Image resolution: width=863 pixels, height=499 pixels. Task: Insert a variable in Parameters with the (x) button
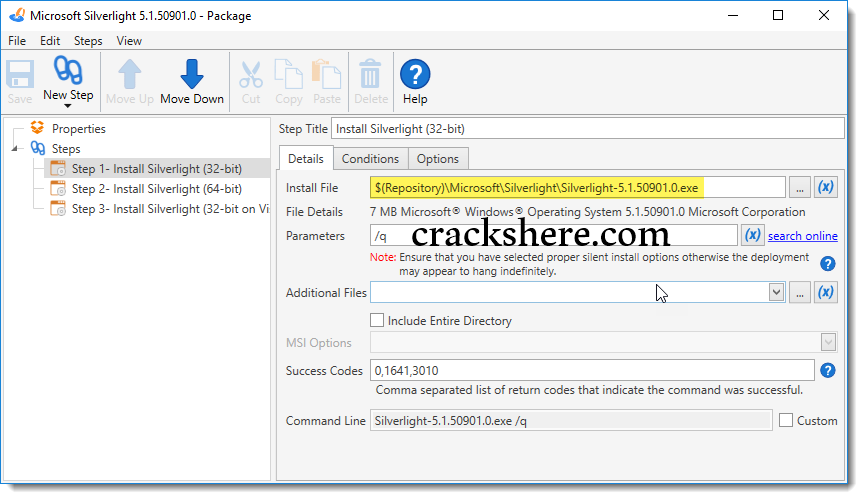pos(752,235)
